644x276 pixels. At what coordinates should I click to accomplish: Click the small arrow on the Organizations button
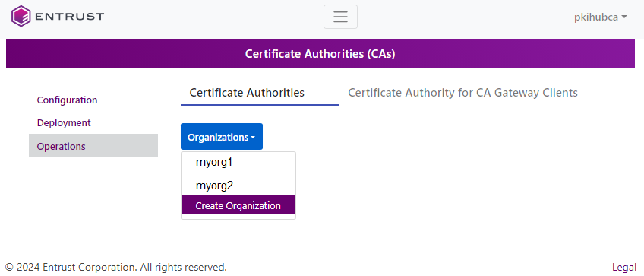click(x=253, y=138)
